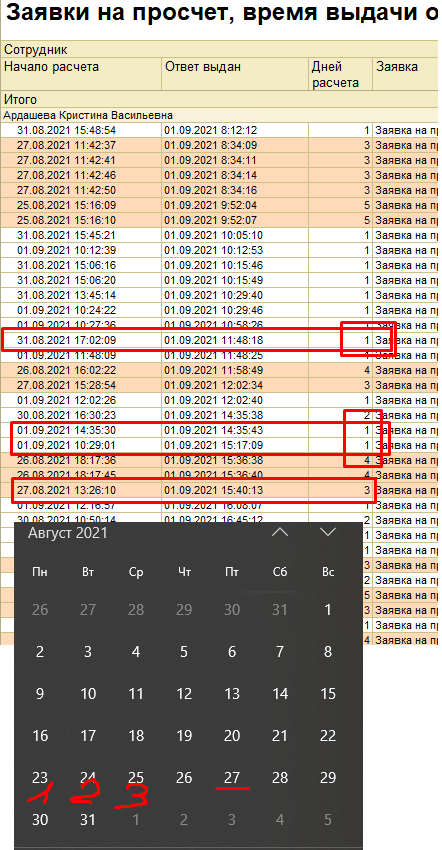Viewport: 442px width, 850px height.
Task: Select August 23 in the calendar
Action: click(40, 777)
